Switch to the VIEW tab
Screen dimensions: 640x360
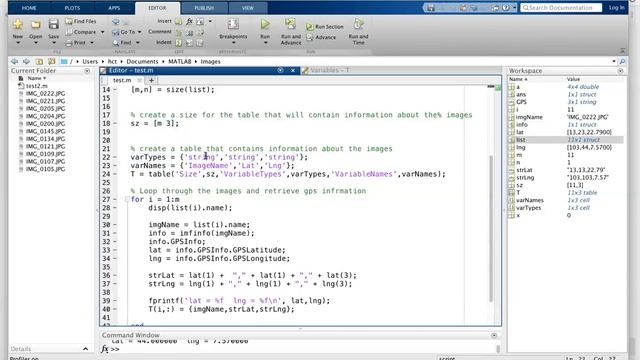(x=248, y=8)
